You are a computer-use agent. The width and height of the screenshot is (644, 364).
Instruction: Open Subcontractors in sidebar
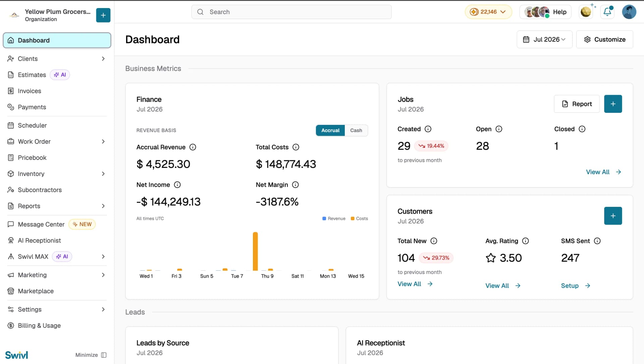(57, 190)
